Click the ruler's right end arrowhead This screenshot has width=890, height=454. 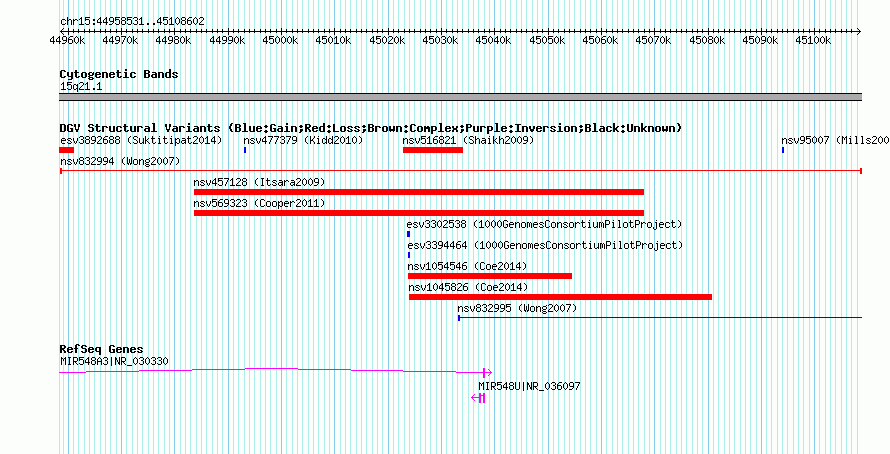click(859, 32)
